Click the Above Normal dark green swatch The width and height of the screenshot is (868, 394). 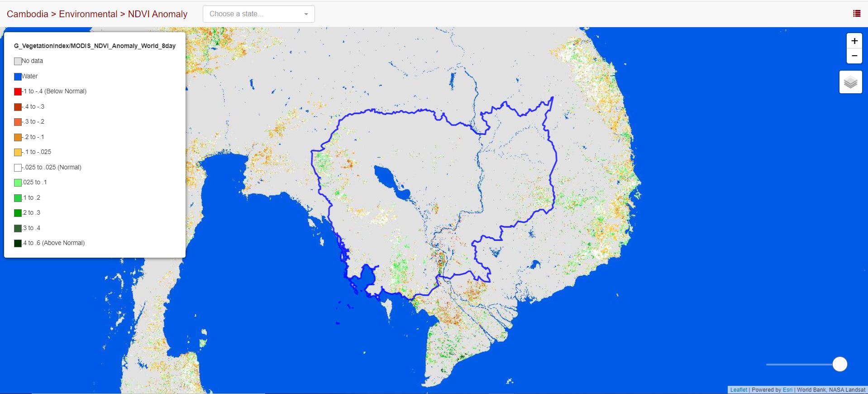point(18,243)
